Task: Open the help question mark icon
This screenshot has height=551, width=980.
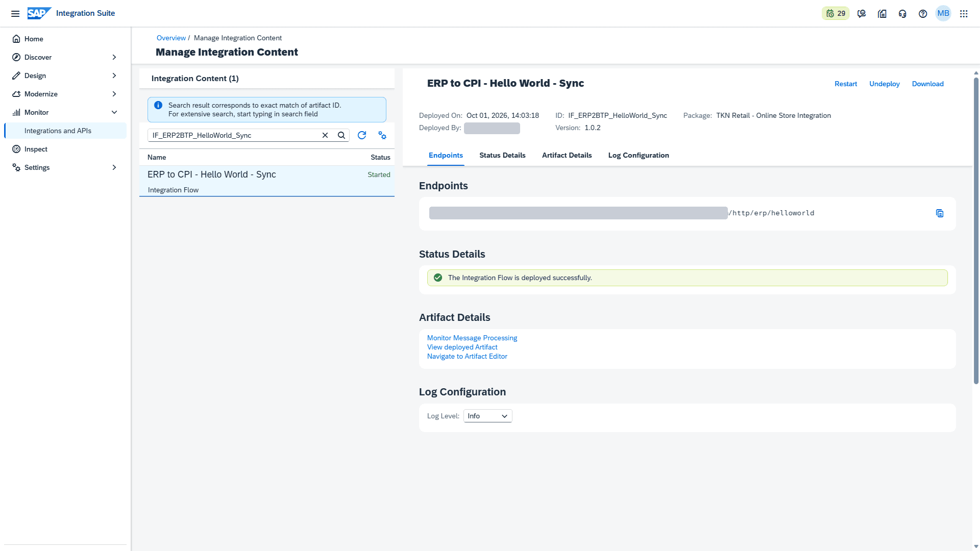Action: click(x=923, y=14)
